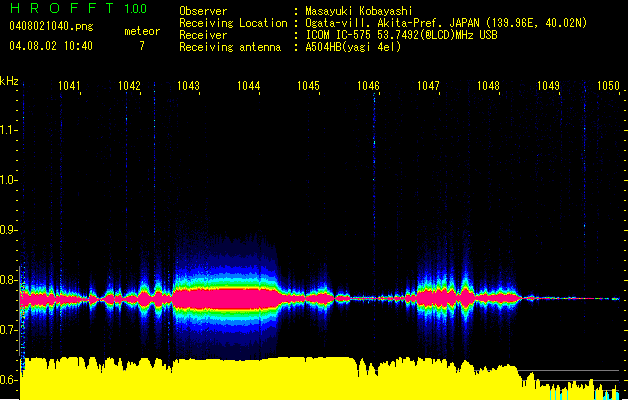The height and width of the screenshot is (400, 629).
Task: Click the 1045 time marker
Action: click(308, 86)
